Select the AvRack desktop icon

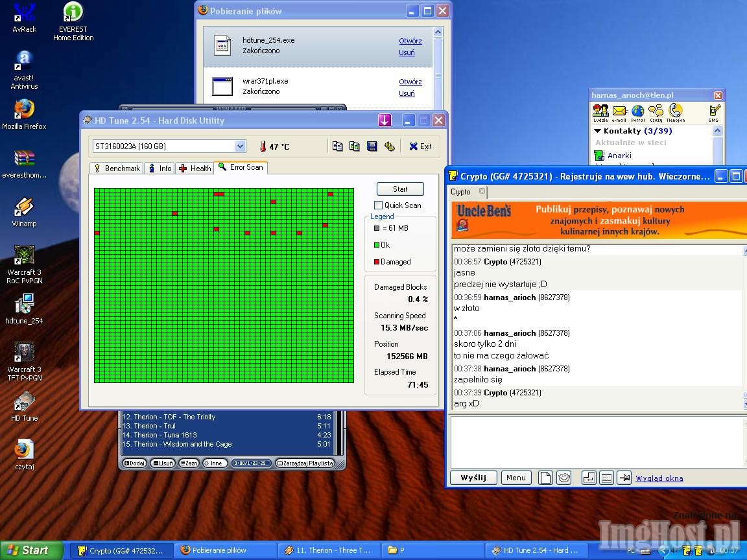coord(24,18)
